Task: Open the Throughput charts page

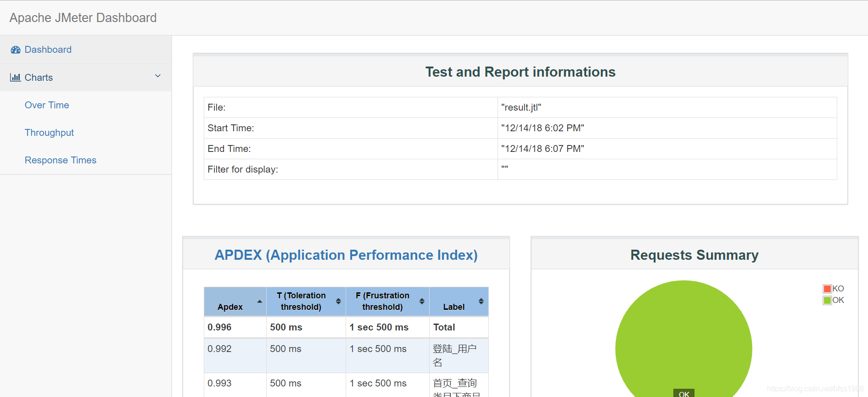Action: coord(49,133)
